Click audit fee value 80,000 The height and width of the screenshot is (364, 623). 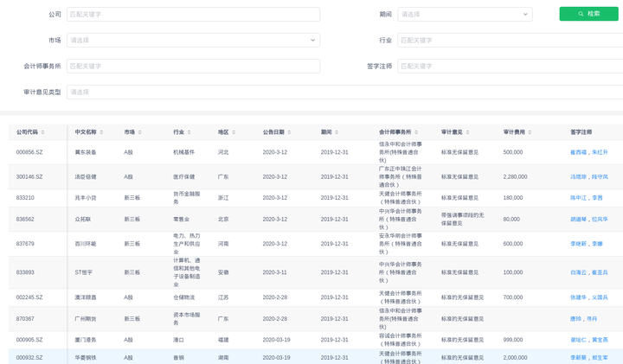(x=511, y=219)
